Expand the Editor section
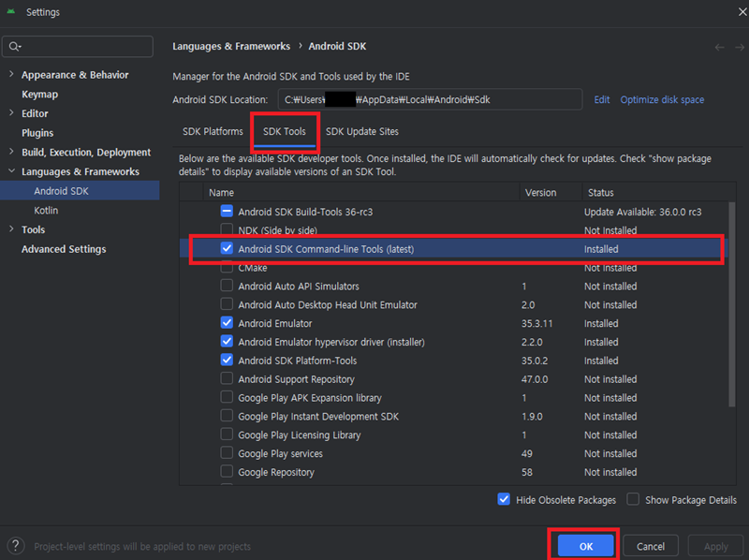The height and width of the screenshot is (560, 749). point(11,113)
